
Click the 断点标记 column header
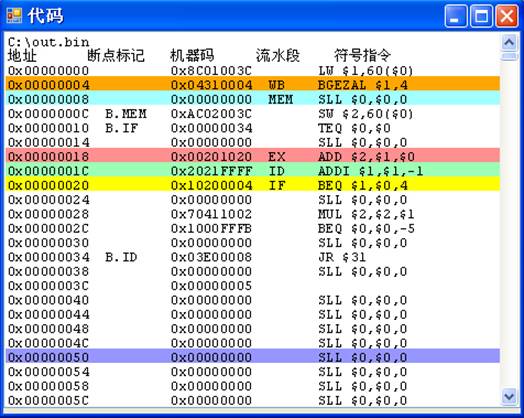(116, 56)
